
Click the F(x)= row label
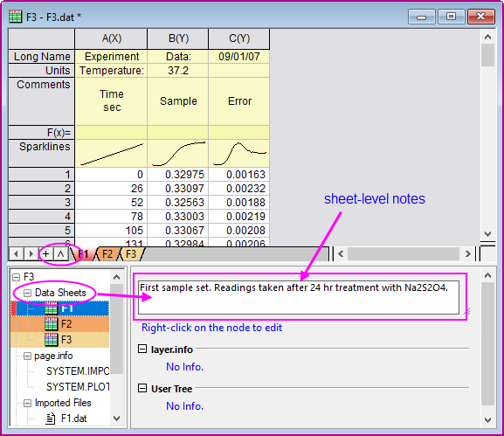[x=41, y=132]
